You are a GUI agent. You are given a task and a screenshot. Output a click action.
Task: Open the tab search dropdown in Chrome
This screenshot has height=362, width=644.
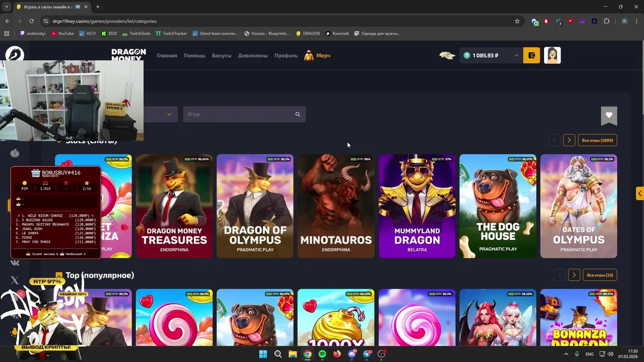tap(7, 7)
